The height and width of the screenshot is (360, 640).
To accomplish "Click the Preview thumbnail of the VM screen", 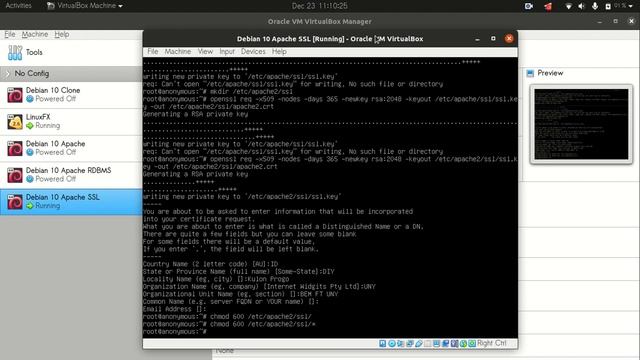I will [581, 124].
